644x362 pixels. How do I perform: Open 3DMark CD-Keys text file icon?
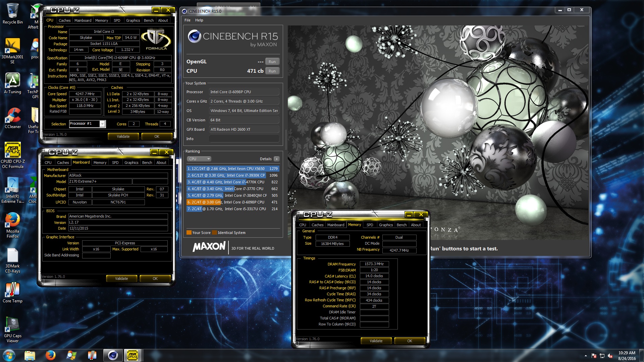[x=12, y=260]
